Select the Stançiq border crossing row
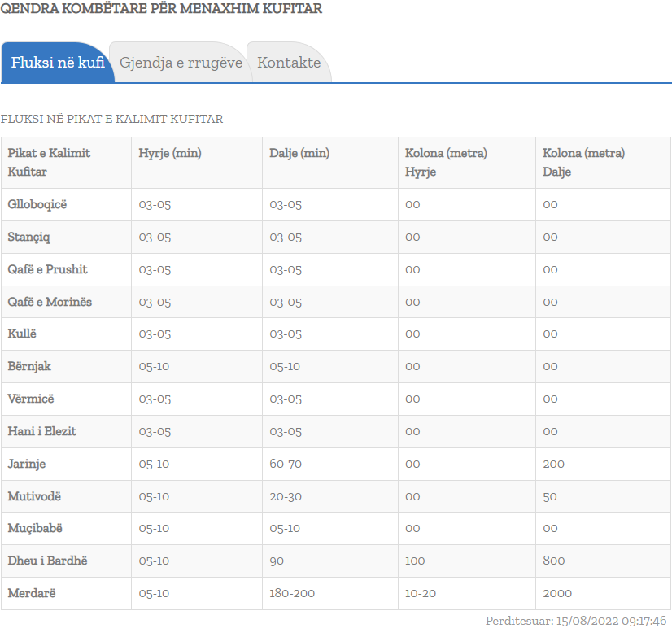The image size is (672, 637). point(29,237)
